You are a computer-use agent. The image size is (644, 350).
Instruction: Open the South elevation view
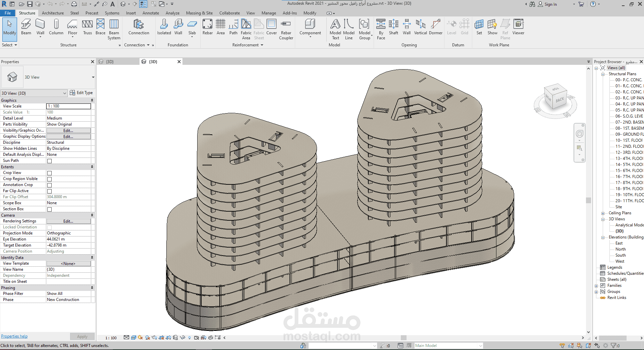(621, 255)
